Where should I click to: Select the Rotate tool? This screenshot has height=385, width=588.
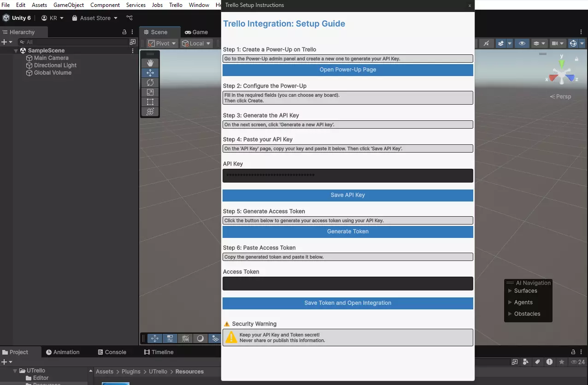[x=150, y=83]
